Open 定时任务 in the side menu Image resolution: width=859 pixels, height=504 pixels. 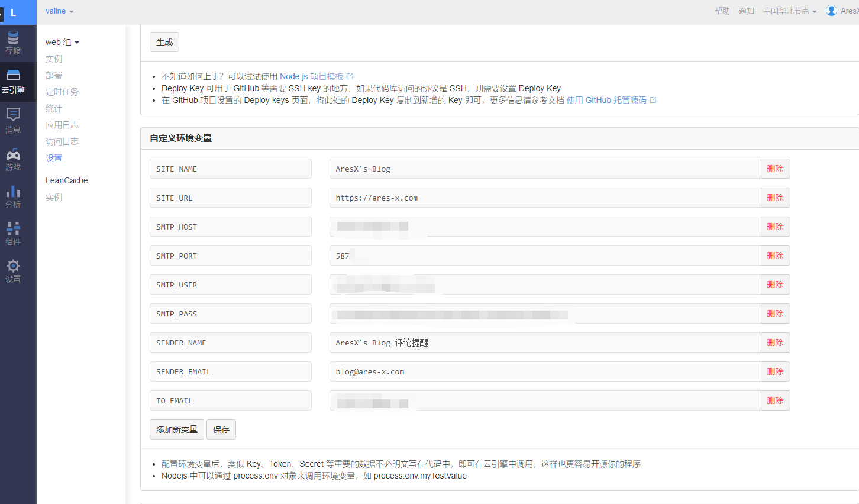62,92
